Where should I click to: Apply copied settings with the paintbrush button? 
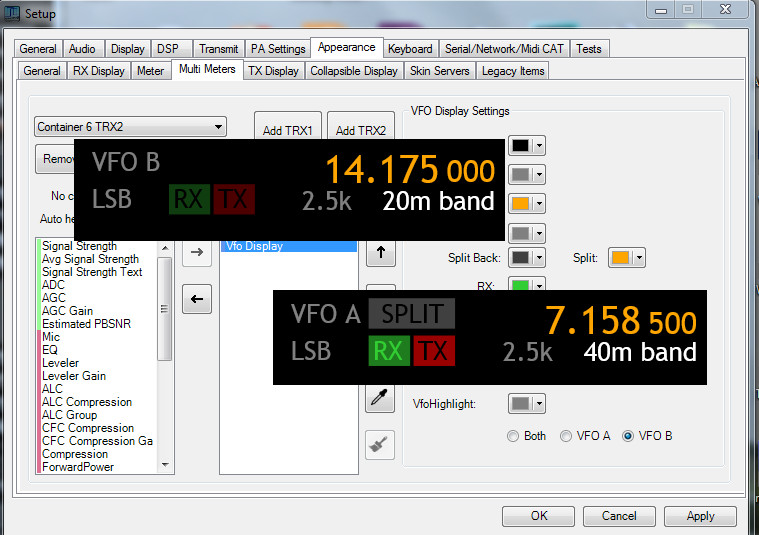(x=380, y=444)
